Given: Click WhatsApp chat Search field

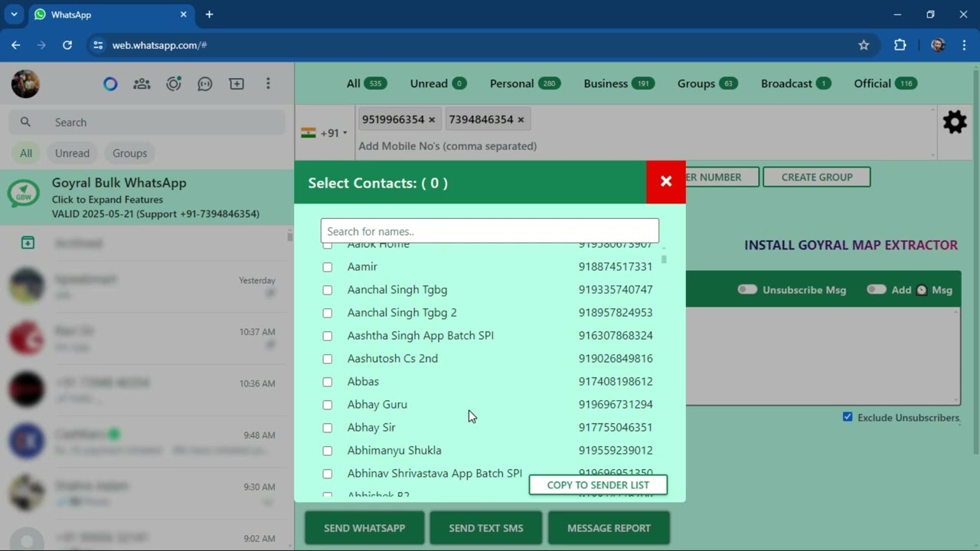Looking at the screenshot, I should click(147, 122).
